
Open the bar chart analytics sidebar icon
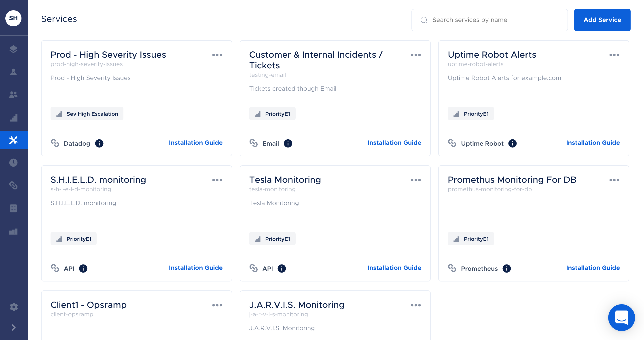(13, 231)
